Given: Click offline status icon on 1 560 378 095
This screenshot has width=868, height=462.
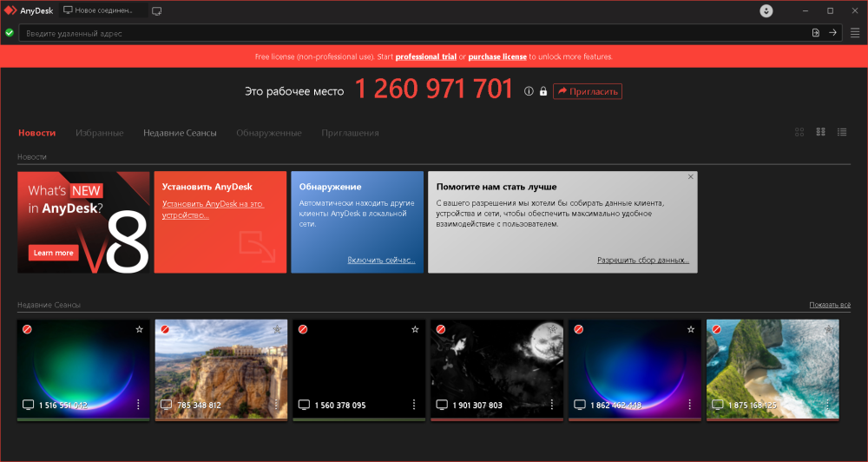Looking at the screenshot, I should [x=303, y=329].
